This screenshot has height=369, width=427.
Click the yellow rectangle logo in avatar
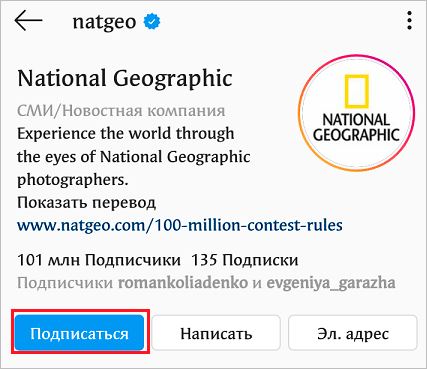(x=356, y=91)
